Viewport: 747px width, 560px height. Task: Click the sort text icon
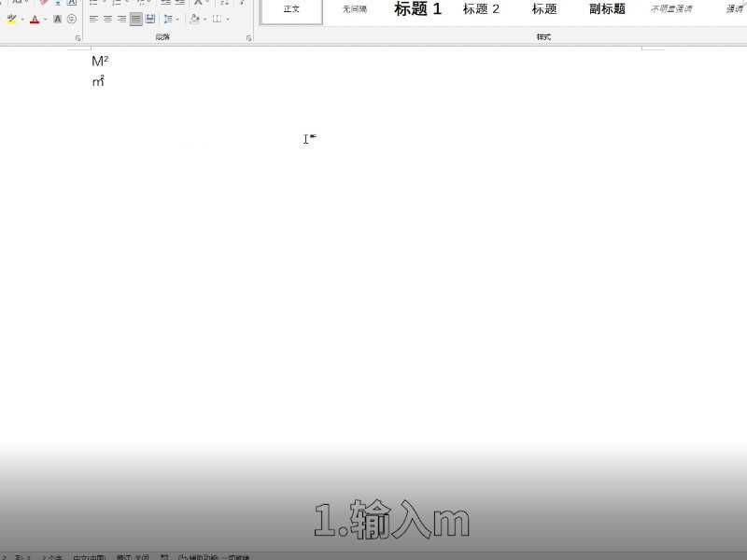[x=197, y=3]
